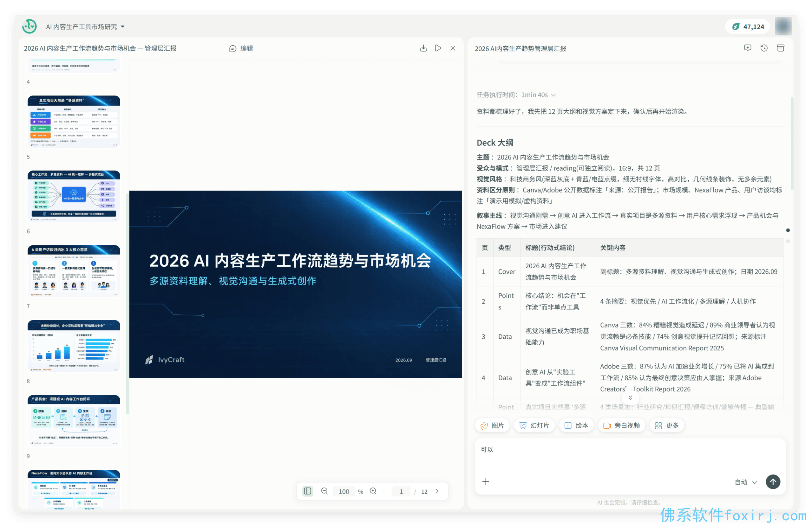Select slide 8 thumbnail '市场快速增长'

click(74, 346)
